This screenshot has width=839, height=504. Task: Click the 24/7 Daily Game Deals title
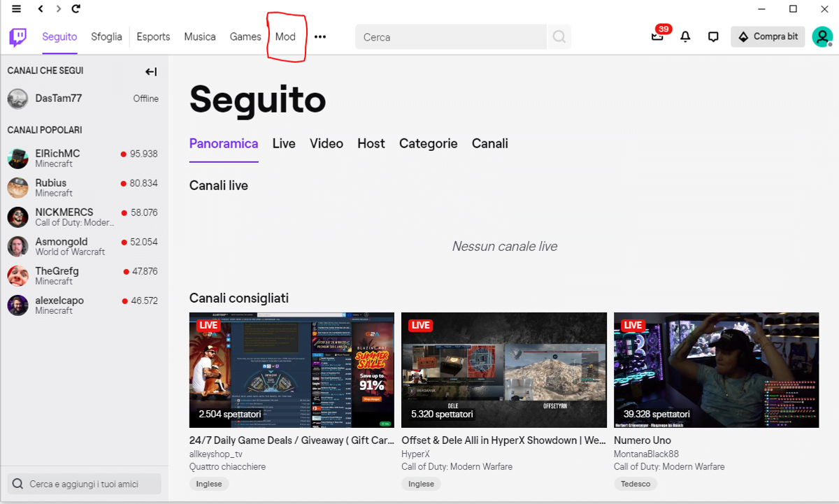tap(292, 440)
